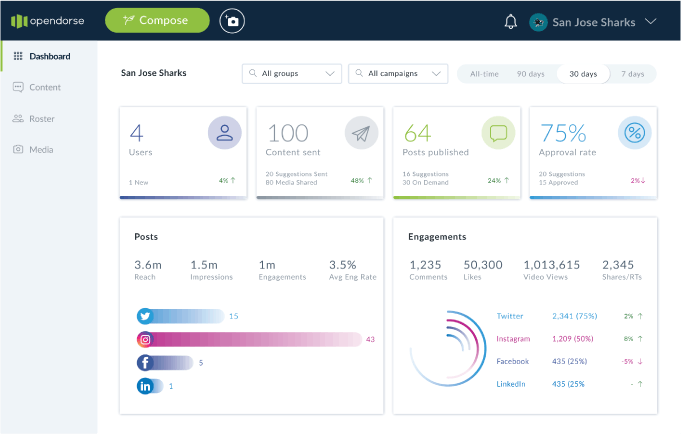Click the Media camera icon in sidebar

[18, 149]
